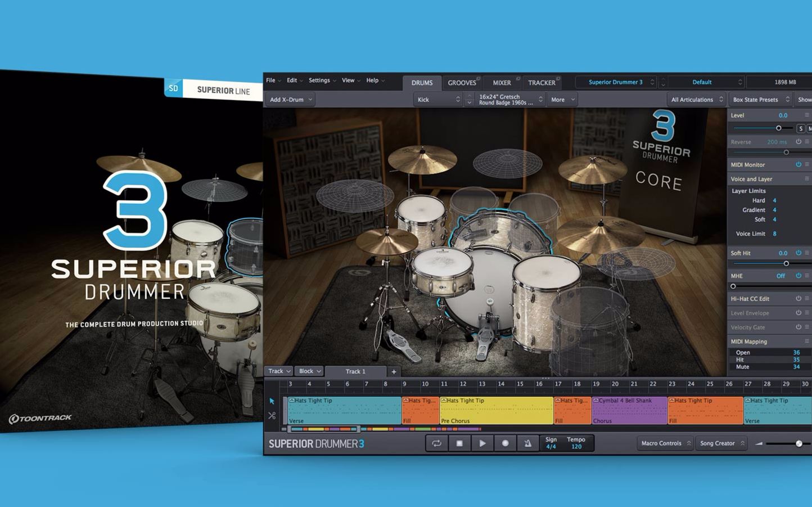Viewport: 812px width, 507px height.
Task: Open the Block dropdown menu
Action: (309, 371)
